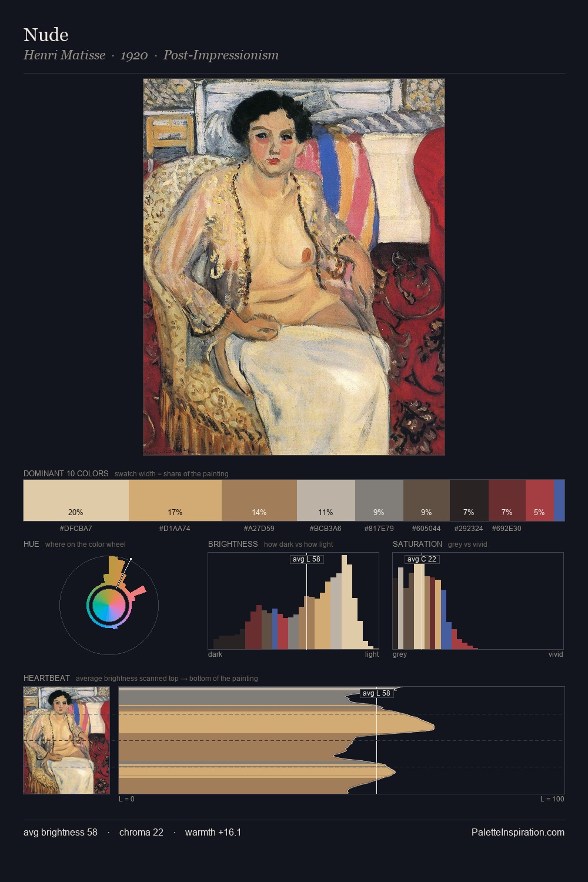The width and height of the screenshot is (588, 882).
Task: Click the '#817E79' hex code label
Action: [379, 529]
